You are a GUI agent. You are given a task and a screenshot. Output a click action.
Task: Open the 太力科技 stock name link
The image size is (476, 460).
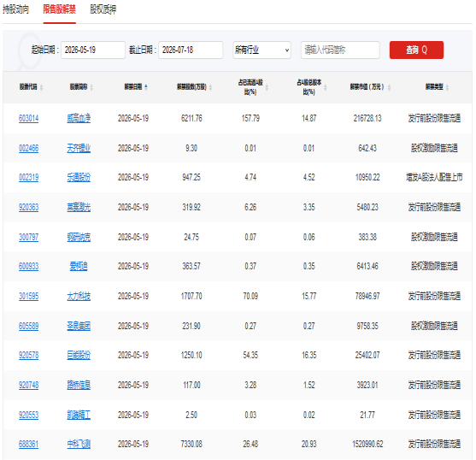click(x=79, y=296)
